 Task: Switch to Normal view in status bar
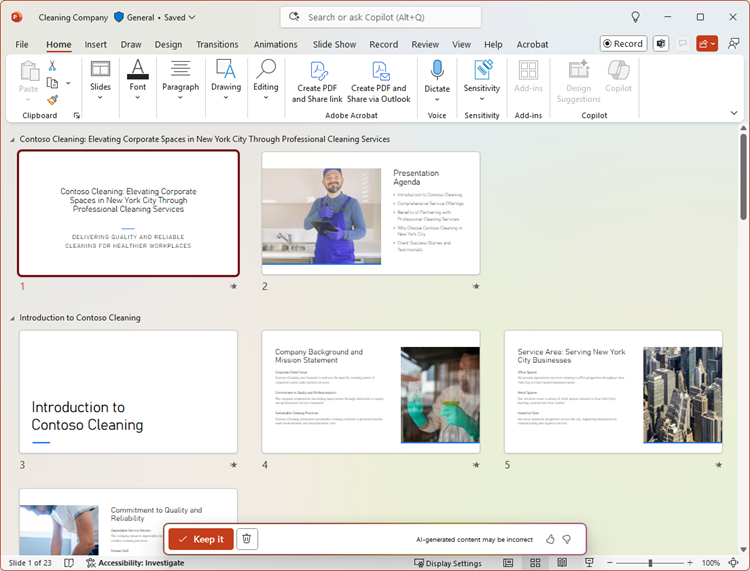pos(508,563)
